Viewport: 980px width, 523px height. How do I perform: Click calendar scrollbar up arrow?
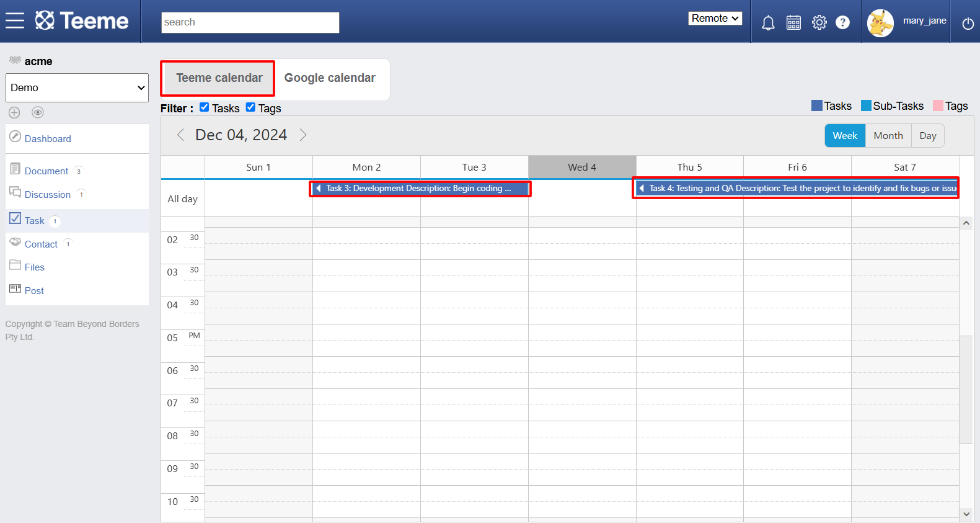[x=966, y=223]
